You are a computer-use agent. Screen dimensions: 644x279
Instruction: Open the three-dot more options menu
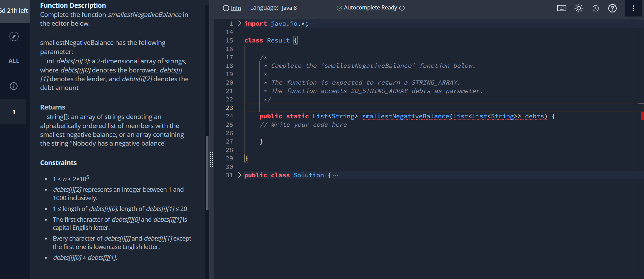pos(633,8)
